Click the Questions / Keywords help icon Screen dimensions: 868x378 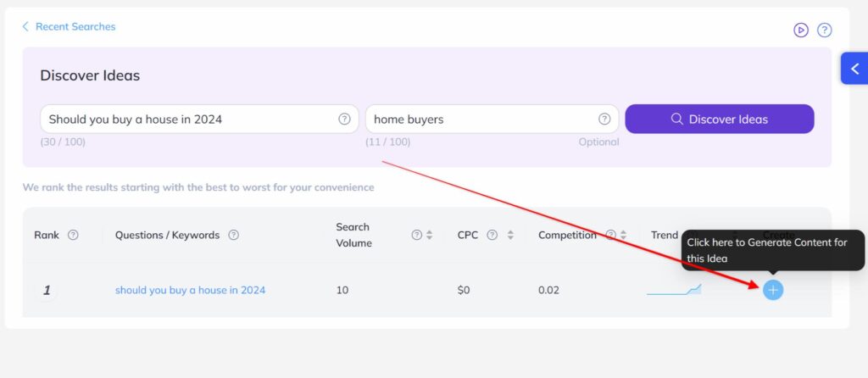pyautogui.click(x=234, y=235)
